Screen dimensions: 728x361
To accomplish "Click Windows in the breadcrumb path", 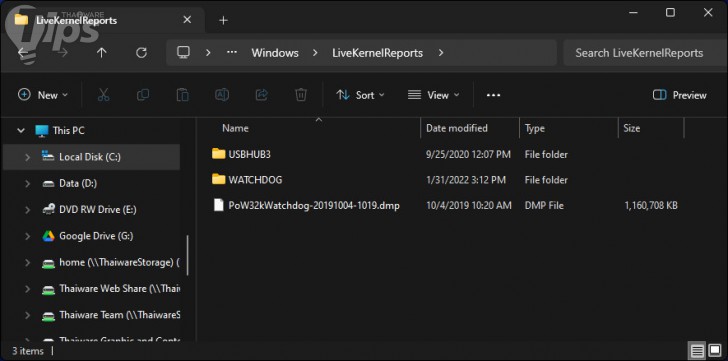I will (275, 53).
